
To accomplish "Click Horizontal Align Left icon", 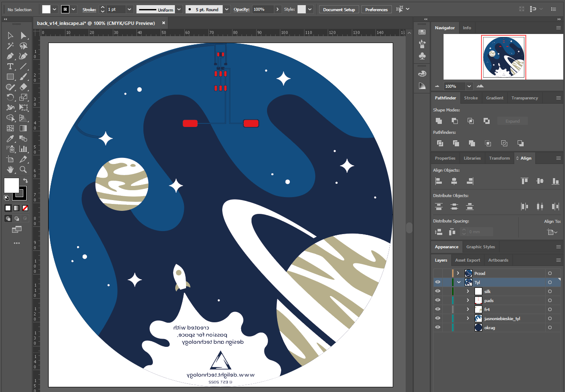I will (439, 181).
